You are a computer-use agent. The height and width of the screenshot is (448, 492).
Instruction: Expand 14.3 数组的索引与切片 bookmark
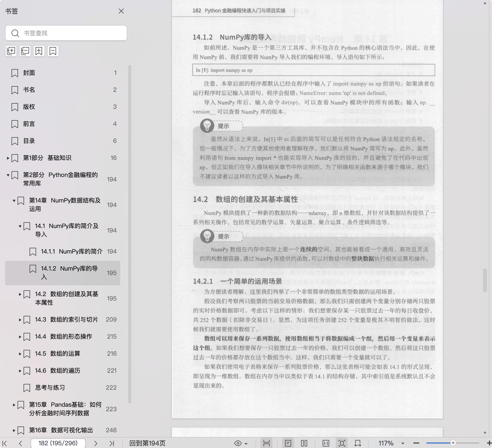click(x=20, y=320)
